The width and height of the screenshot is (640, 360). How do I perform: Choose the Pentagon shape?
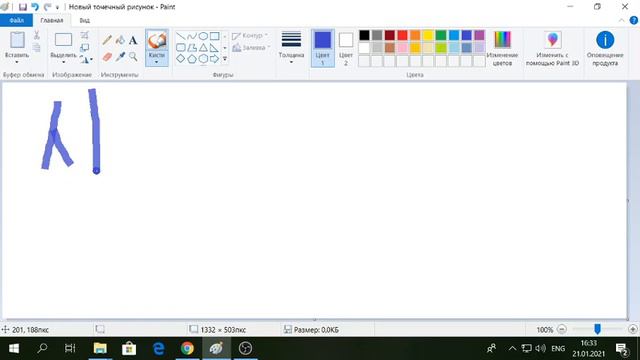(x=192, y=59)
